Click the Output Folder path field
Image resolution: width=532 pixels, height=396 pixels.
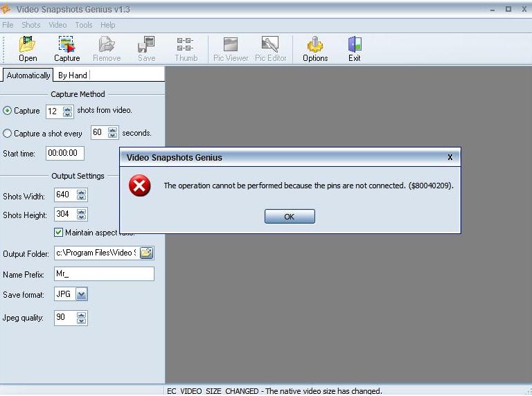[96, 253]
